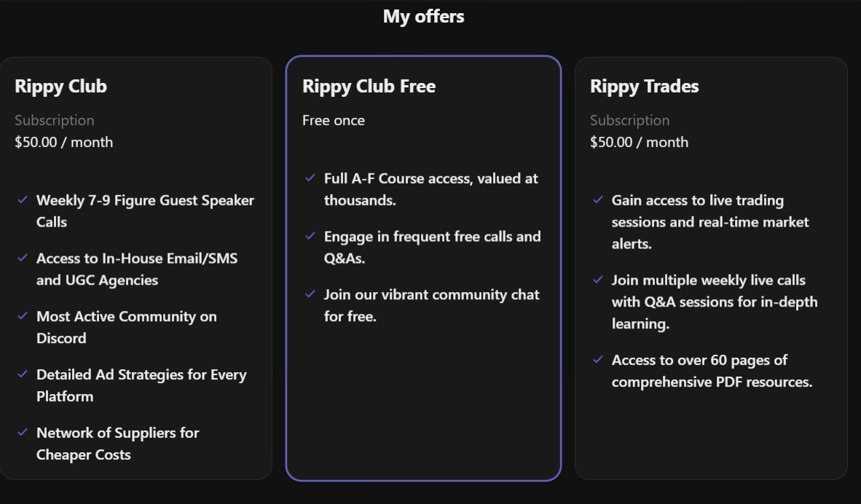This screenshot has height=504, width=861.
Task: Click the Free once label
Action: point(334,120)
